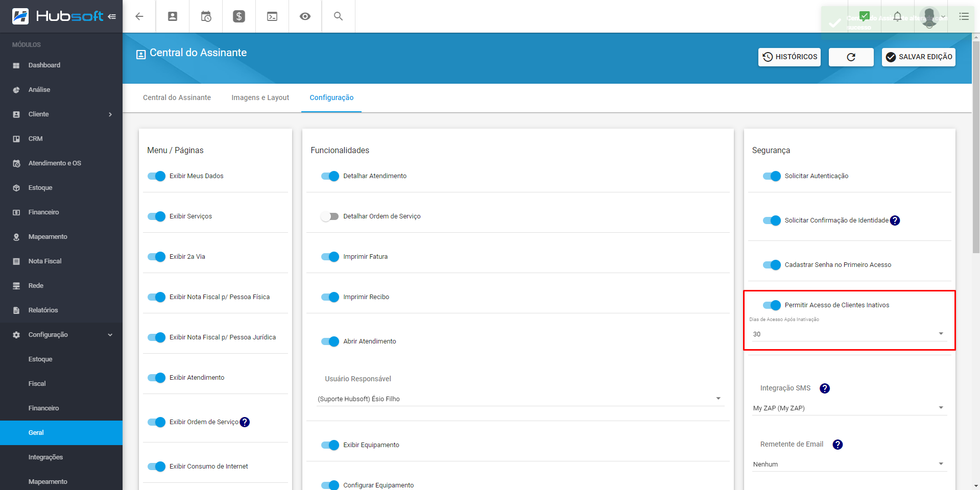
Task: Toggle Imprimir Recibo switch
Action: (330, 297)
